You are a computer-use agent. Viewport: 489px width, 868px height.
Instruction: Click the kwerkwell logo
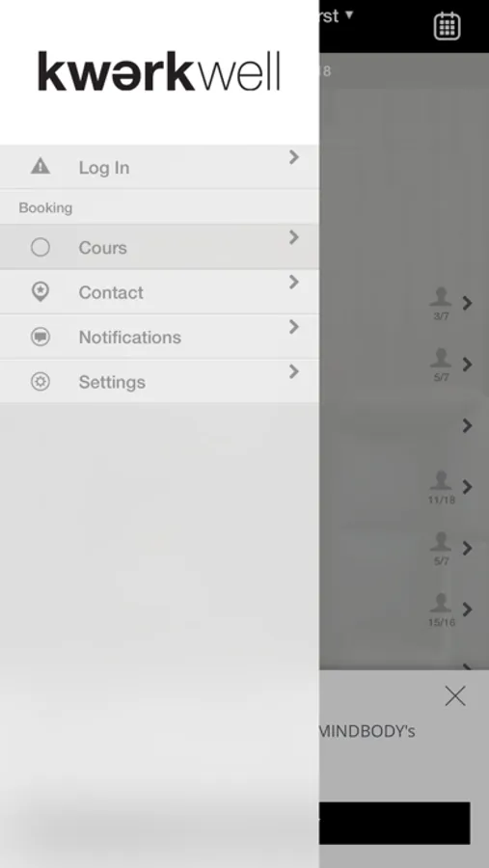pos(159,72)
